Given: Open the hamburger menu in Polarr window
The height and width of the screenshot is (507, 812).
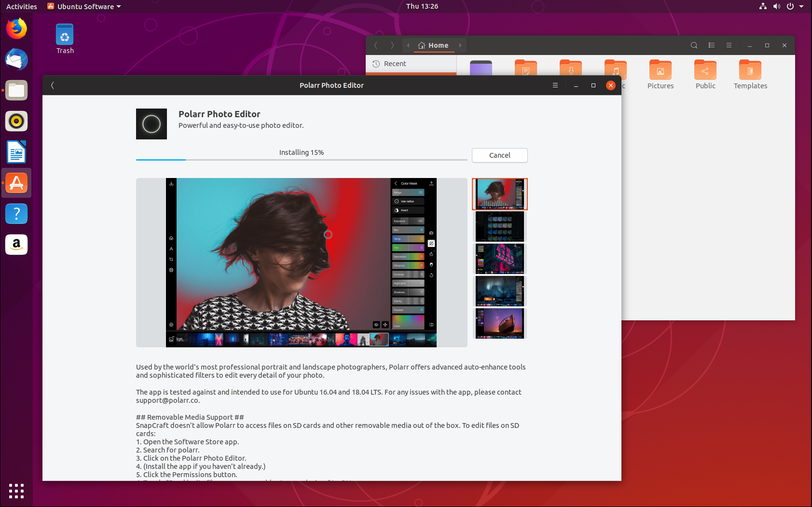Looking at the screenshot, I should point(555,85).
